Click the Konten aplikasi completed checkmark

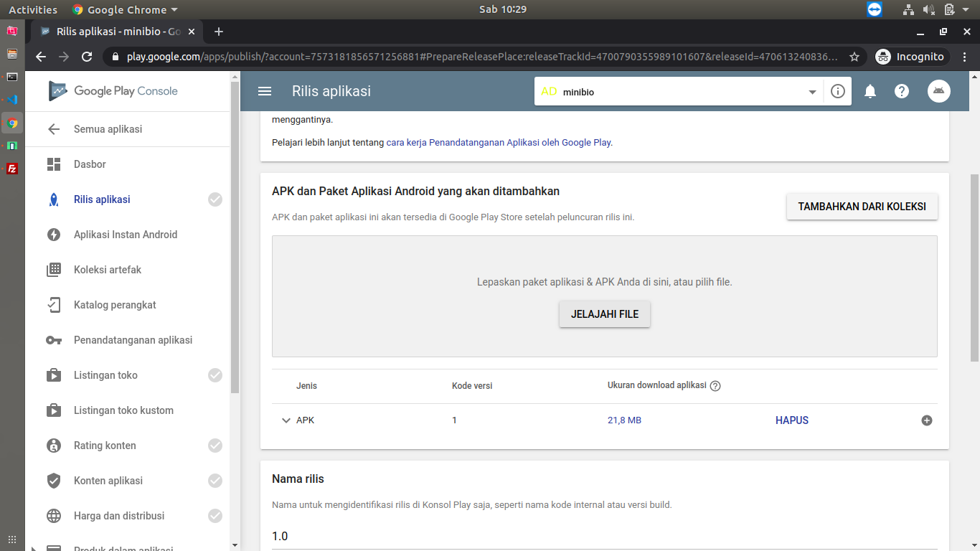point(215,481)
